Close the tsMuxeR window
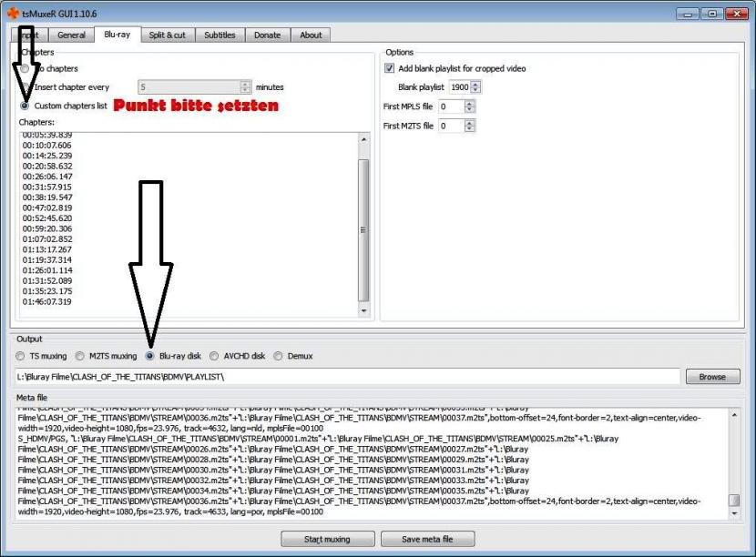 (737, 14)
